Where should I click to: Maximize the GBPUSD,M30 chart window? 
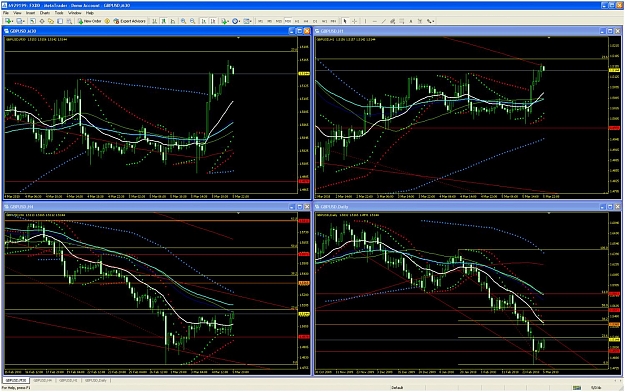click(x=299, y=31)
